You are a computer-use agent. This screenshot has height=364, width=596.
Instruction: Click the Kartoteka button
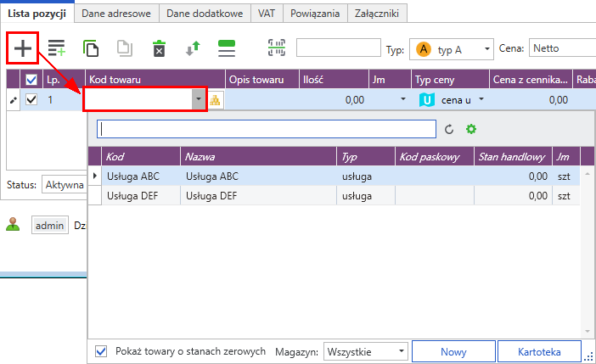pyautogui.click(x=539, y=352)
